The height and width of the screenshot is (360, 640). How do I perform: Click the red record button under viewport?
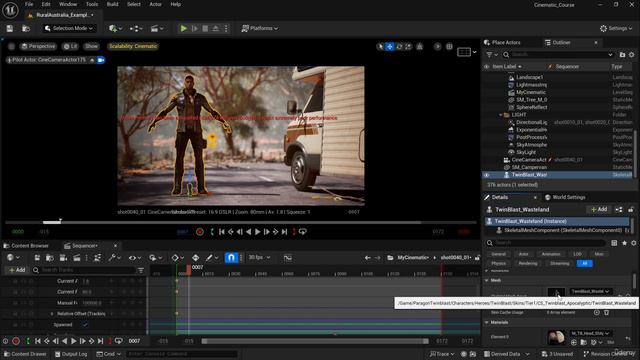pyautogui.click(x=200, y=232)
